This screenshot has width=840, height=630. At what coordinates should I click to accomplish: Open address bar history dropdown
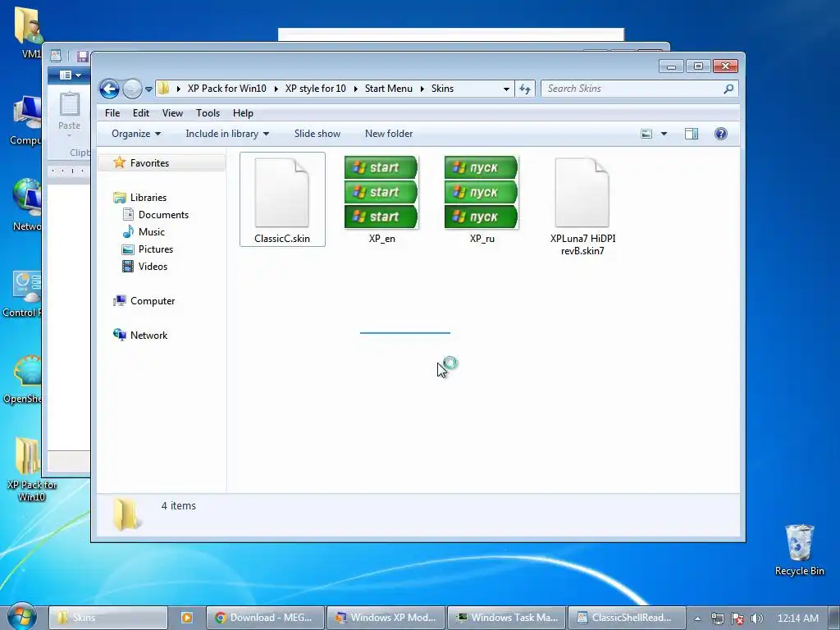point(506,89)
